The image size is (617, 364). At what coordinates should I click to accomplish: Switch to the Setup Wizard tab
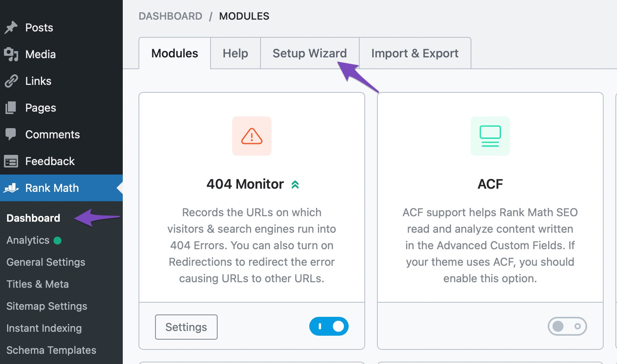click(310, 53)
